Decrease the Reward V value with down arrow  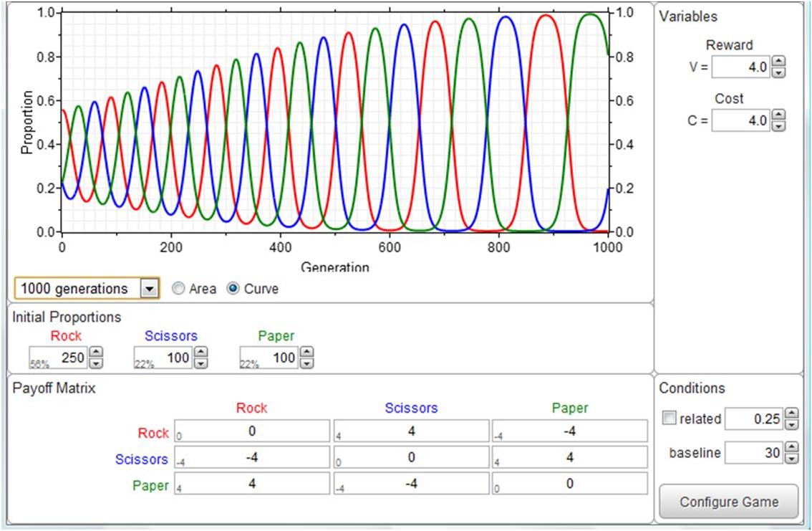(780, 72)
